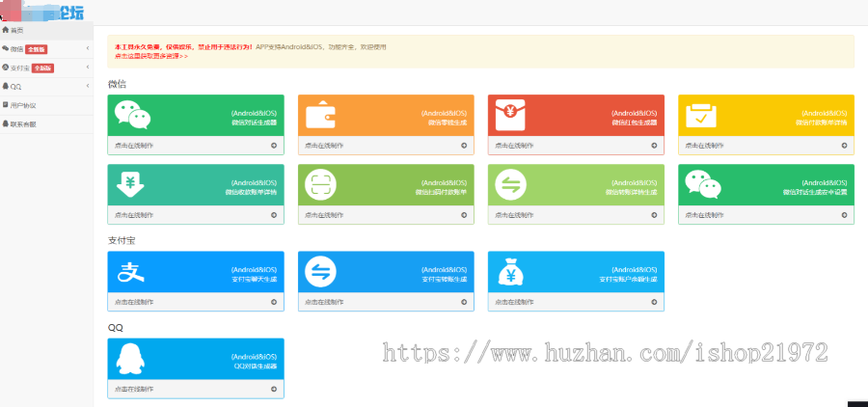Click the arrow circle under 支付宝账户余额生成
This screenshot has height=407, width=868.
654,302
